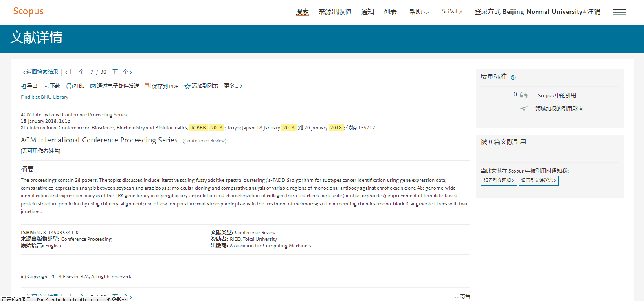Screen dimensions: 644x301
Task: Click the envelope icon for 通过电子邮件发送
Action: coord(93,86)
